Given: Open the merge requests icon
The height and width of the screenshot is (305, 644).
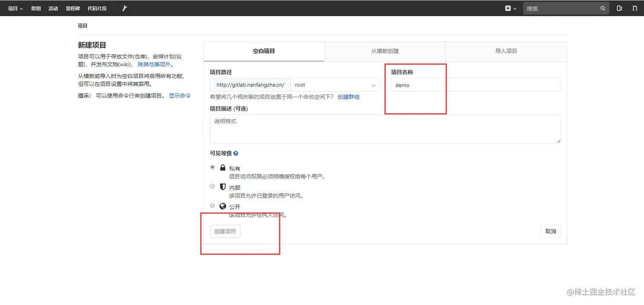Looking at the screenshot, I should pos(635,8).
